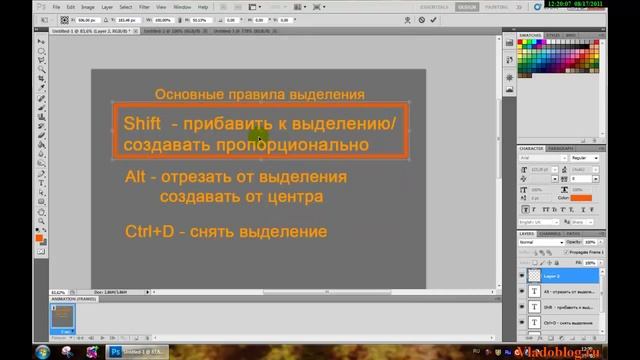The width and height of the screenshot is (640, 360).
Task: Play the frame animation
Action: pos(102,338)
